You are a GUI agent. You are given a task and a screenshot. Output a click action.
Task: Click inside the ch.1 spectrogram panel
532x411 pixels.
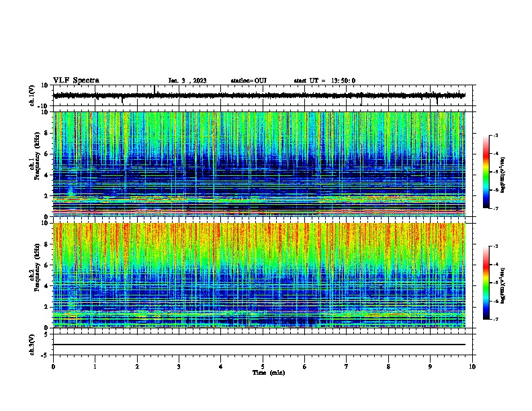pos(259,164)
